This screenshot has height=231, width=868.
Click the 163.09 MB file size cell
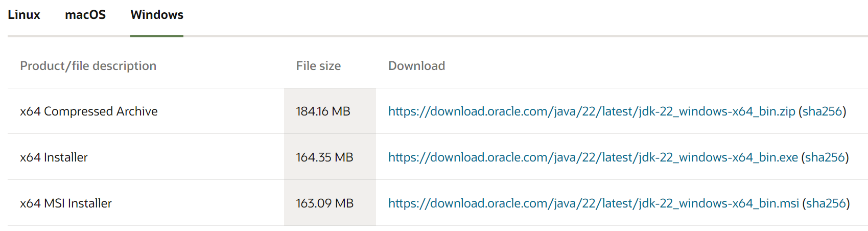point(324,203)
